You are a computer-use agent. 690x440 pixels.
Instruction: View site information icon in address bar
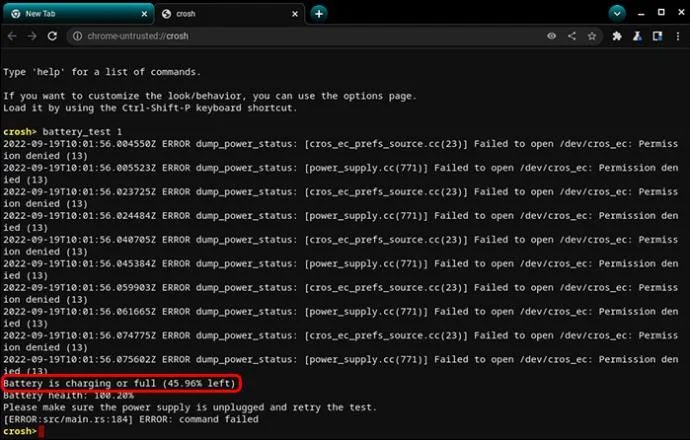coord(77,36)
